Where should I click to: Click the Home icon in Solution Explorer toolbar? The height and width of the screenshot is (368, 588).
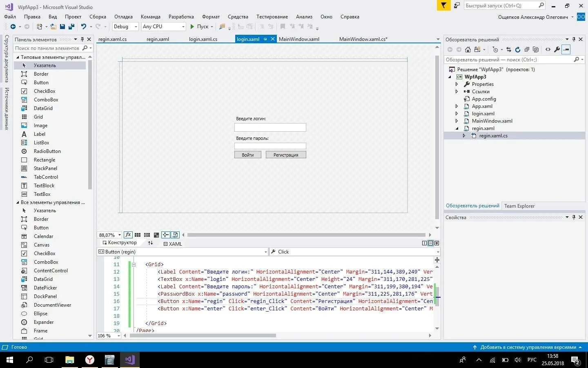[468, 49]
